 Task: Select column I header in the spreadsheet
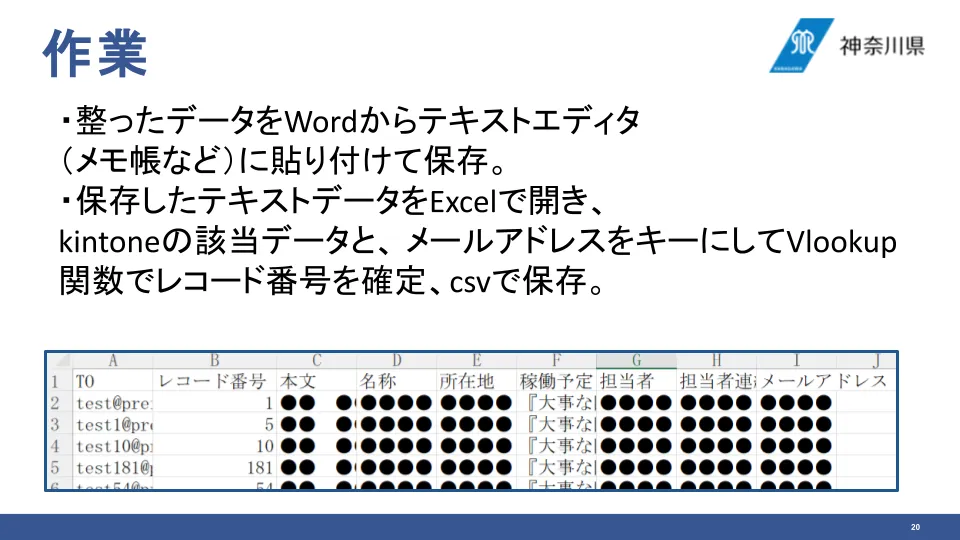point(796,360)
